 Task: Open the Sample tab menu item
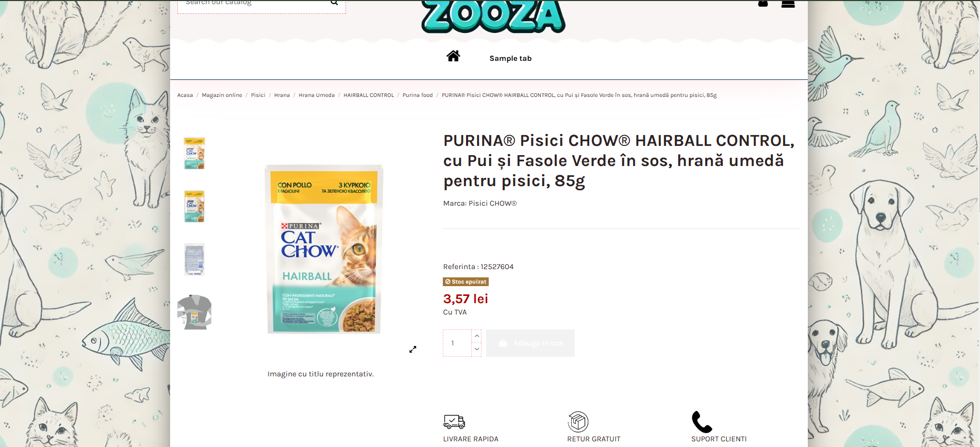point(510,58)
